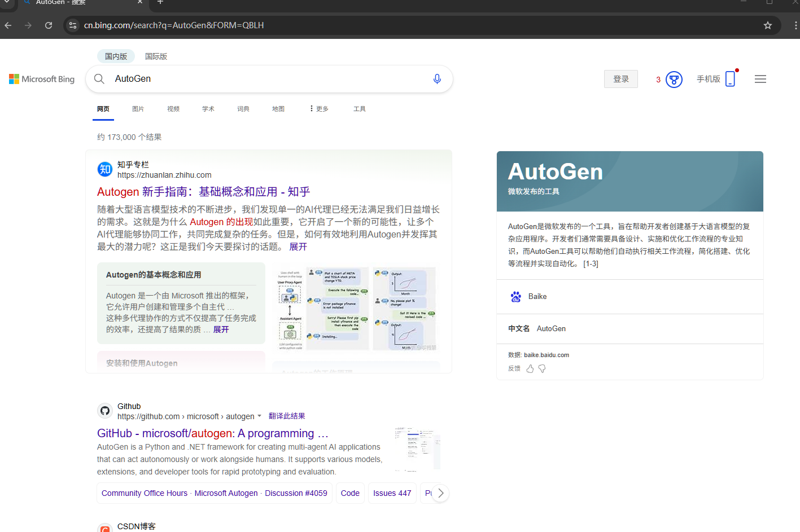The image size is (800, 532).
Task: Give thumbs down feedback on knowledge panel
Action: tap(542, 368)
